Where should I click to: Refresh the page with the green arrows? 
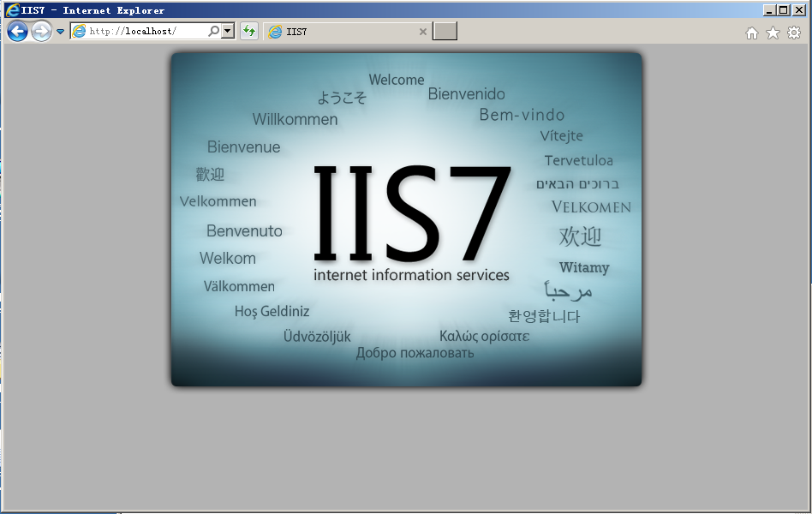click(x=249, y=31)
